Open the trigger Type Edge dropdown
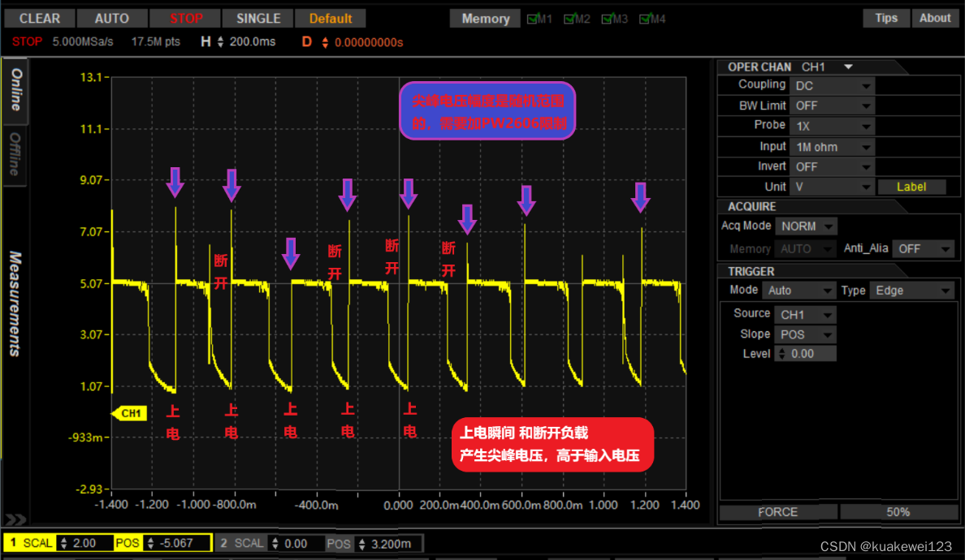The width and height of the screenshot is (965, 560). [911, 290]
